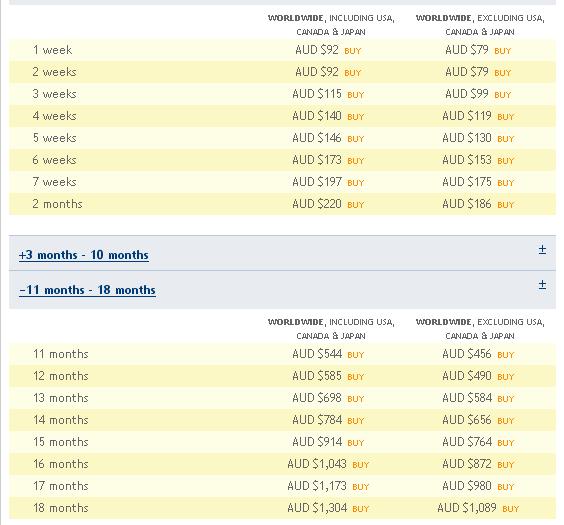Viewport: 564px width, 525px height.
Task: Toggle the ± icon beside 3 months - 10 months
Action: [542, 249]
